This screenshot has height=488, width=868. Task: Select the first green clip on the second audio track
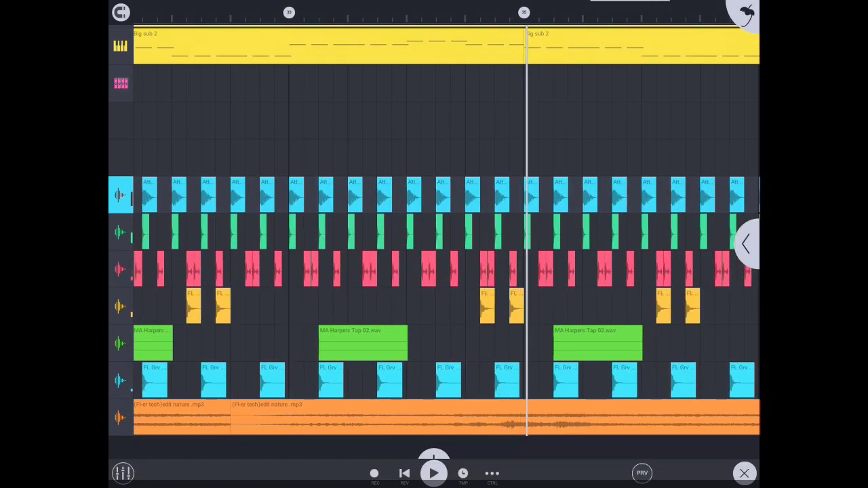coord(146,232)
